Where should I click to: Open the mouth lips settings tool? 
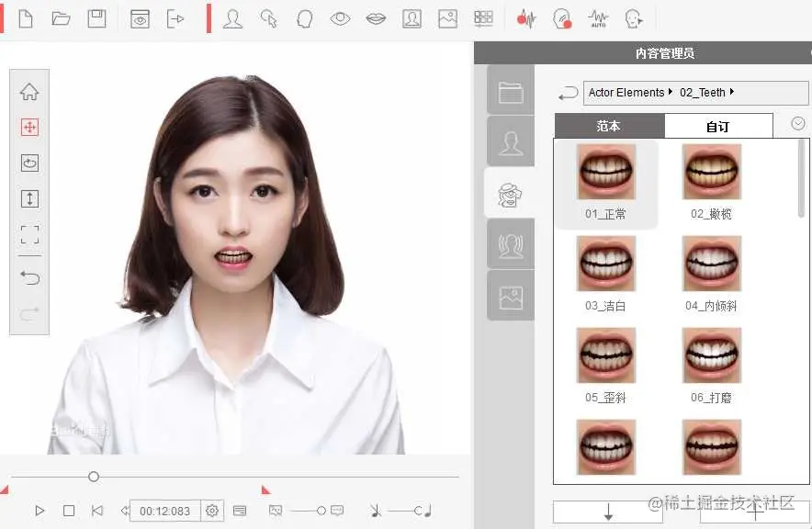coord(376,19)
